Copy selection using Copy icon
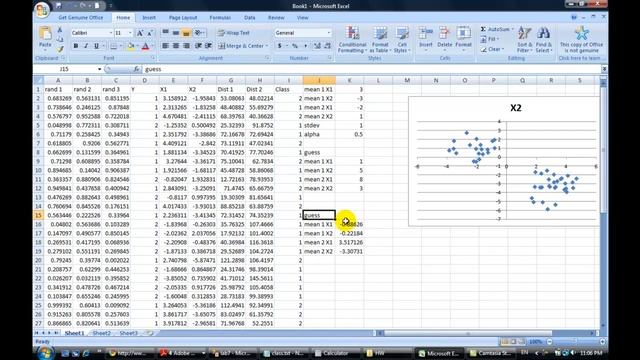This screenshot has height=360, width=640. tap(60, 39)
